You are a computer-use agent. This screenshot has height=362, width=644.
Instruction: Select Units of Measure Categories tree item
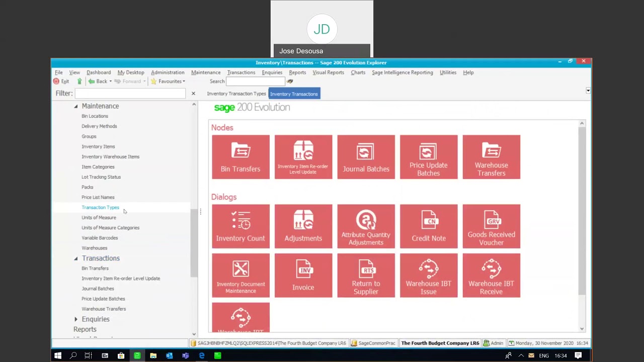point(110,228)
